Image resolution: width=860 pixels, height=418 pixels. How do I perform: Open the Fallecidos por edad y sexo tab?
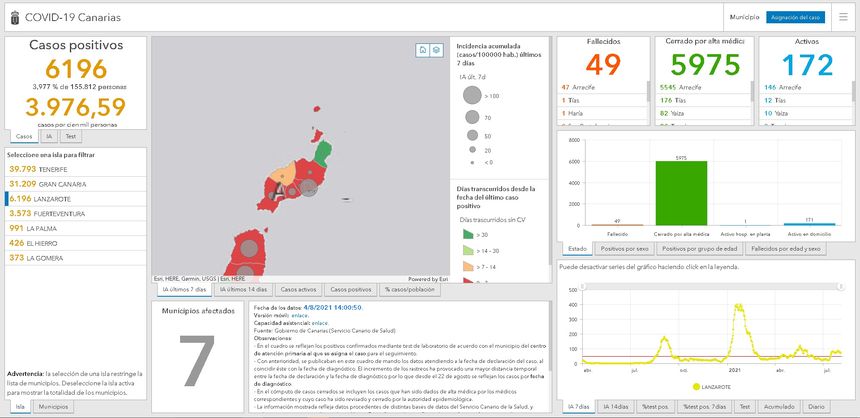tap(785, 248)
